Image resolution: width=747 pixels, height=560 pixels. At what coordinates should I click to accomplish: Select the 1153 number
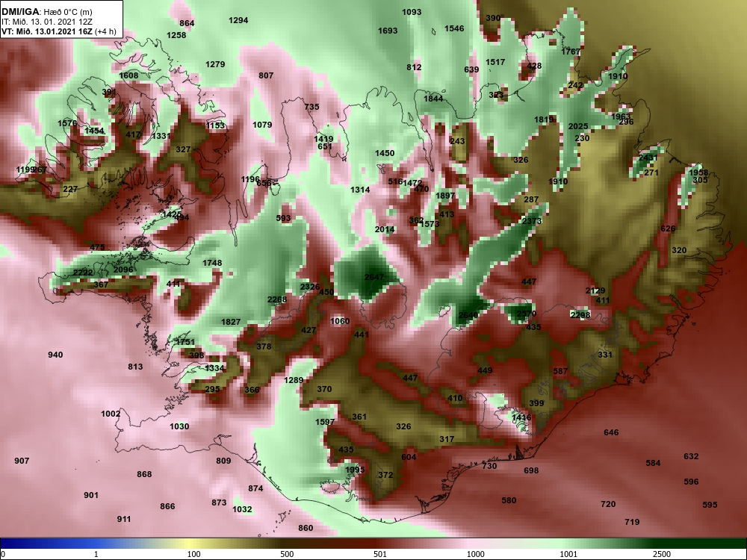click(215, 125)
